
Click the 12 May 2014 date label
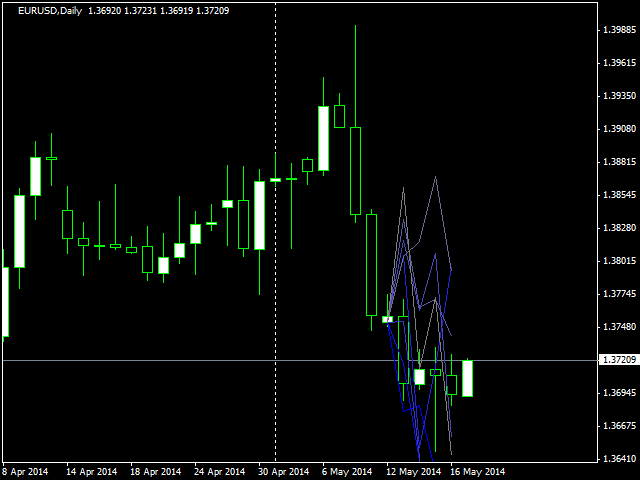click(x=414, y=472)
